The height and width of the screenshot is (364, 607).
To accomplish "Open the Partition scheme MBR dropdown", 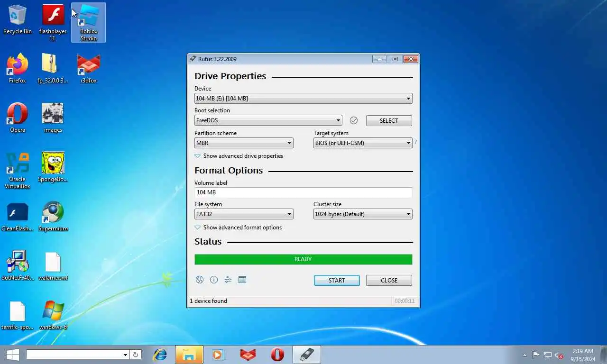I will pos(244,143).
